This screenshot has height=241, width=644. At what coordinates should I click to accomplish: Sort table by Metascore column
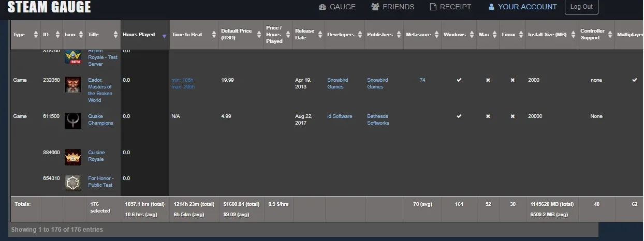point(422,35)
